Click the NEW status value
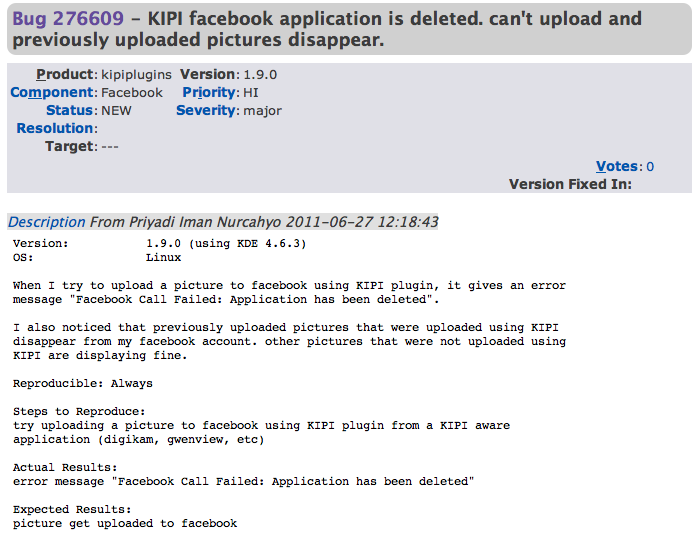This screenshot has width=699, height=534. click(116, 111)
